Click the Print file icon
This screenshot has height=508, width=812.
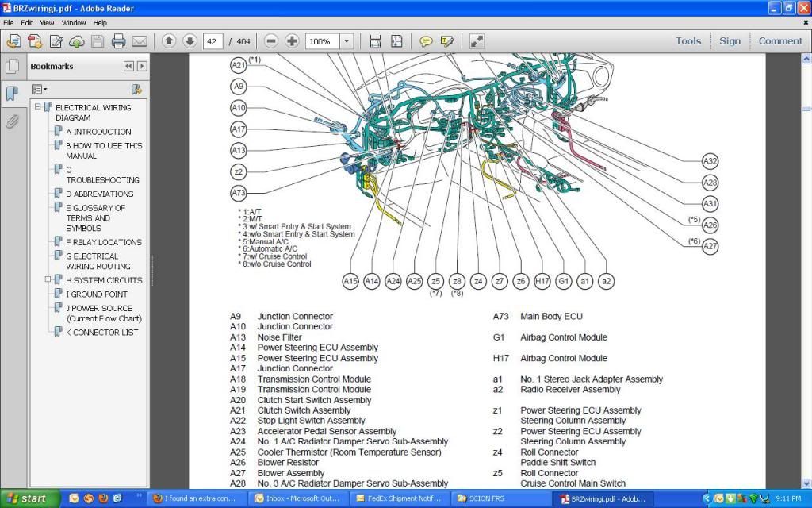[119, 41]
